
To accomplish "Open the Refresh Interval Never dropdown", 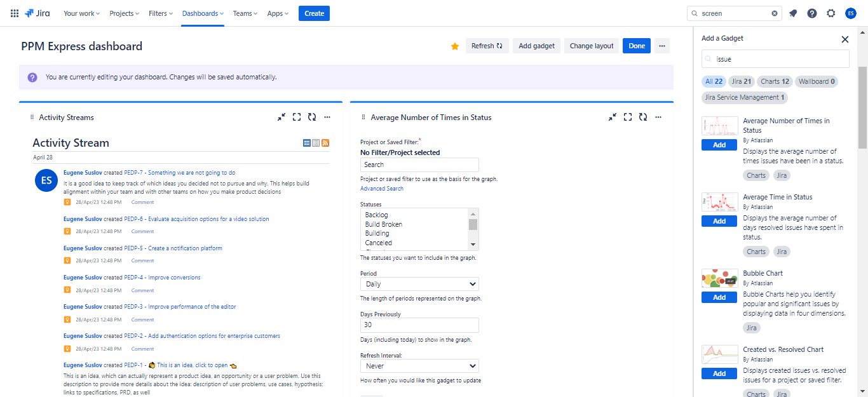I will click(x=419, y=366).
